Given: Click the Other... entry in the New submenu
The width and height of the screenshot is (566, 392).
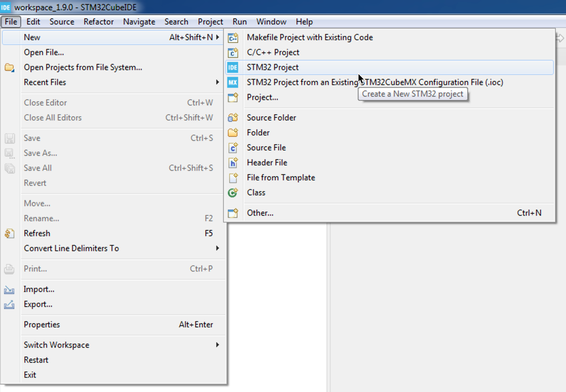Looking at the screenshot, I should [260, 213].
